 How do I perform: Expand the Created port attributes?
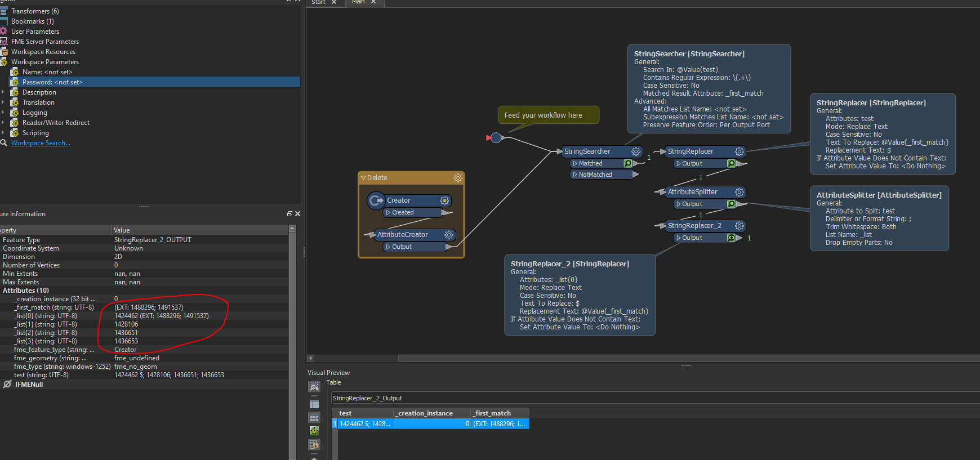tap(388, 212)
